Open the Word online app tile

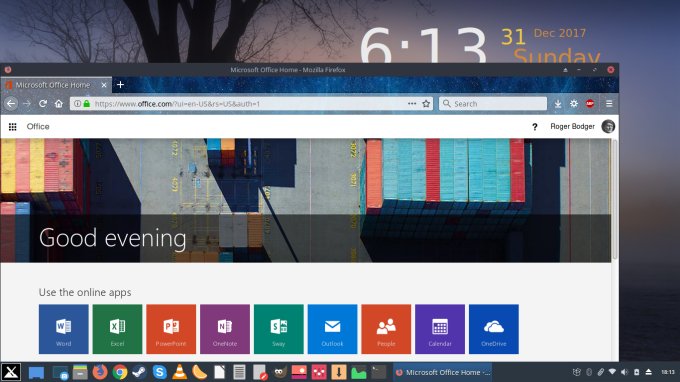coord(63,329)
